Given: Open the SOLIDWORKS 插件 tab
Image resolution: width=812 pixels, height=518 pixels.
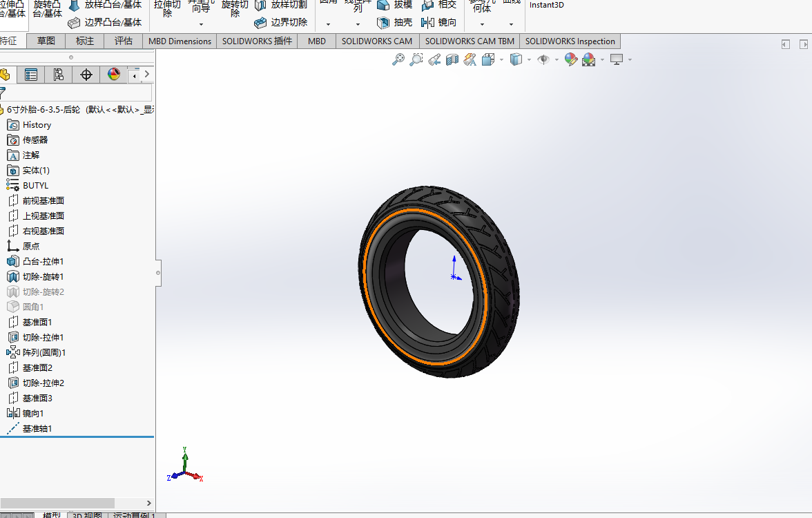Looking at the screenshot, I should point(257,41).
